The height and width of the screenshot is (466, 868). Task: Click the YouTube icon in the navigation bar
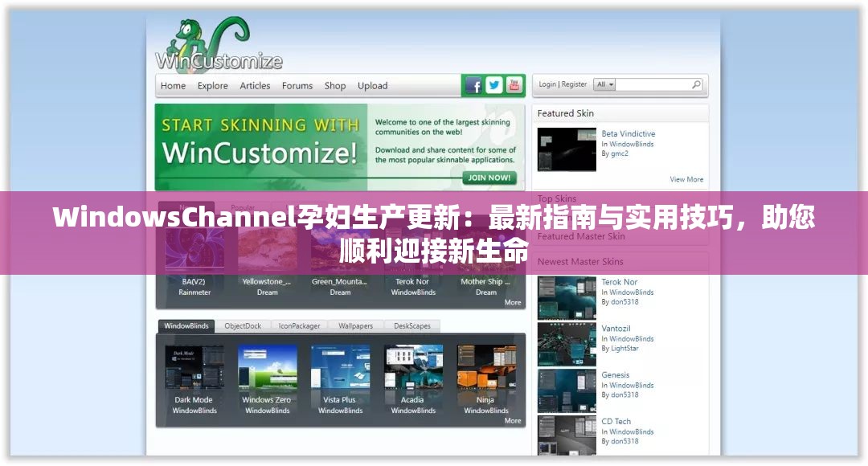514,84
